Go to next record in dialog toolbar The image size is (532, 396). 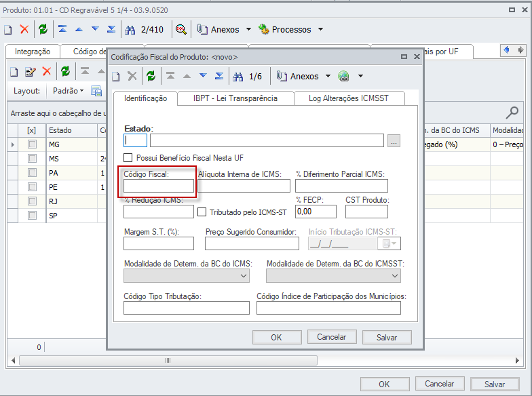point(203,76)
